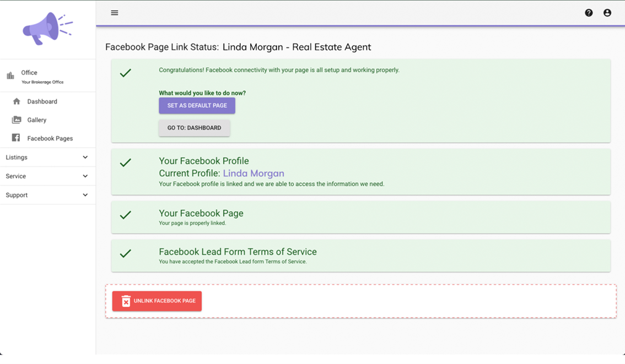The width and height of the screenshot is (625, 364).
Task: Click the Unlink Facebook Page button
Action: click(x=157, y=301)
